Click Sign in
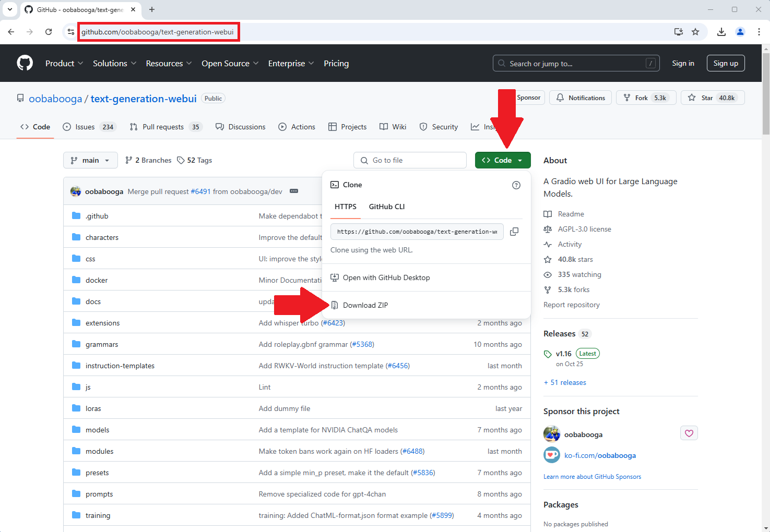 683,63
